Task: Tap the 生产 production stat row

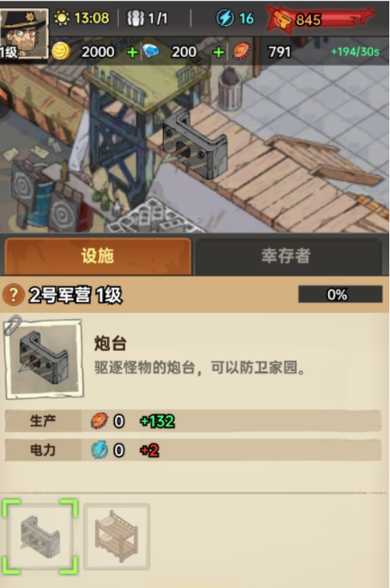Action: pyautogui.click(x=193, y=421)
